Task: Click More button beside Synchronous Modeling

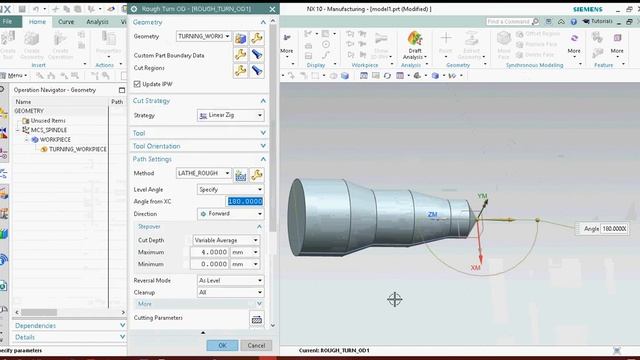Action: tap(574, 45)
